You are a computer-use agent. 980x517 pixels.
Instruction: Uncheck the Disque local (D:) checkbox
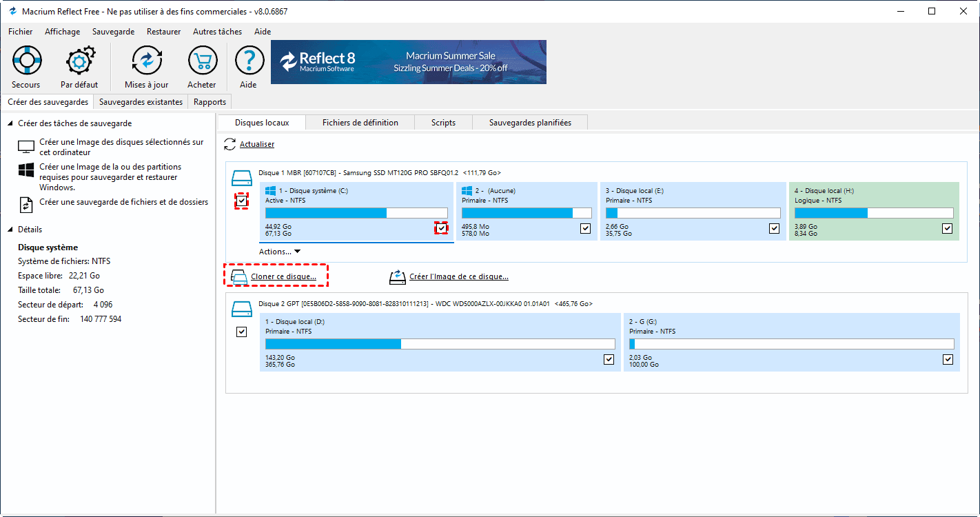609,359
